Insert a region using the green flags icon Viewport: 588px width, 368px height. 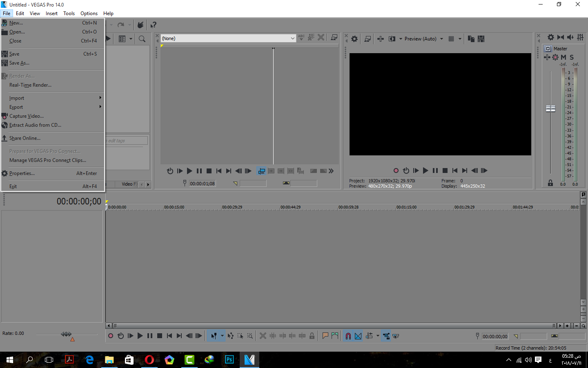point(334,336)
